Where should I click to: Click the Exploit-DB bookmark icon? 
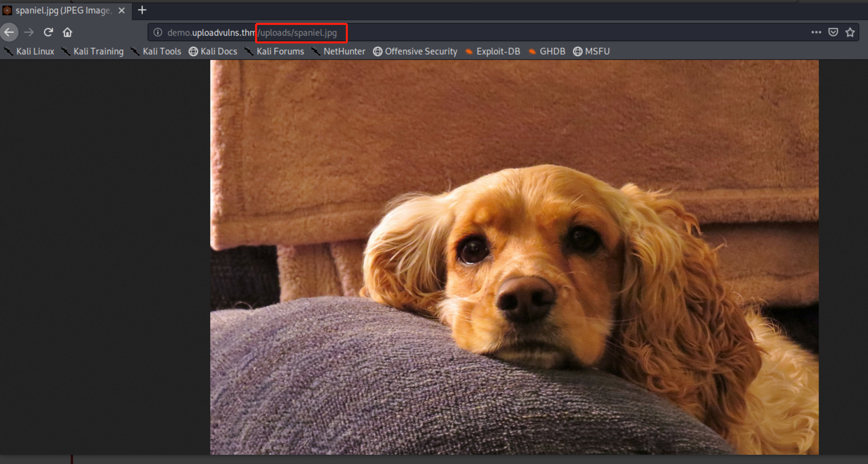(469, 51)
